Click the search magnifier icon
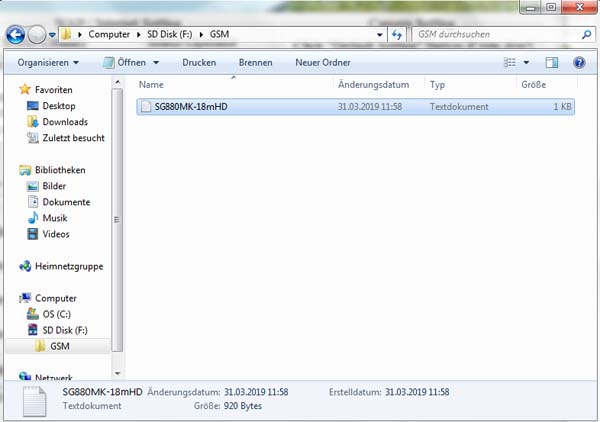Screen dimensions: 600x422 (x=586, y=35)
